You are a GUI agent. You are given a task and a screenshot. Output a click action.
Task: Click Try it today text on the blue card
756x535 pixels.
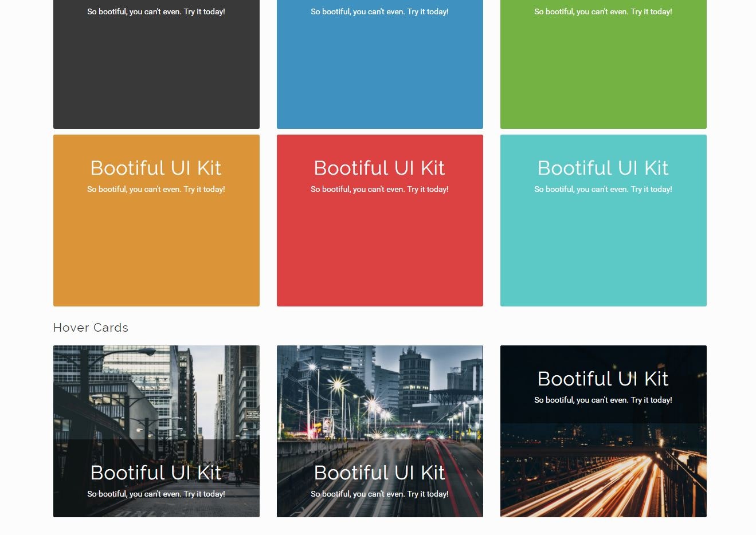coord(379,11)
